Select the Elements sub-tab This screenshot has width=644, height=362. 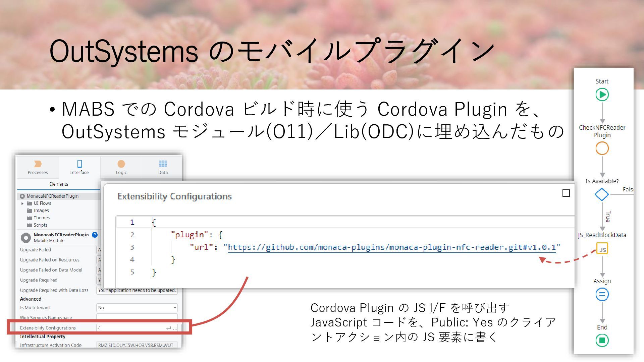(x=59, y=184)
